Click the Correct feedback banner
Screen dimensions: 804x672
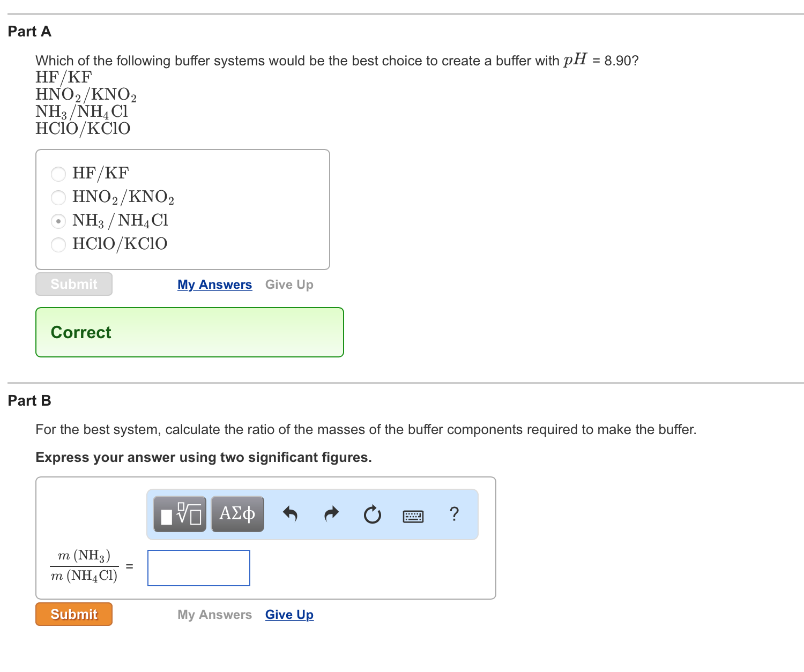coord(189,332)
